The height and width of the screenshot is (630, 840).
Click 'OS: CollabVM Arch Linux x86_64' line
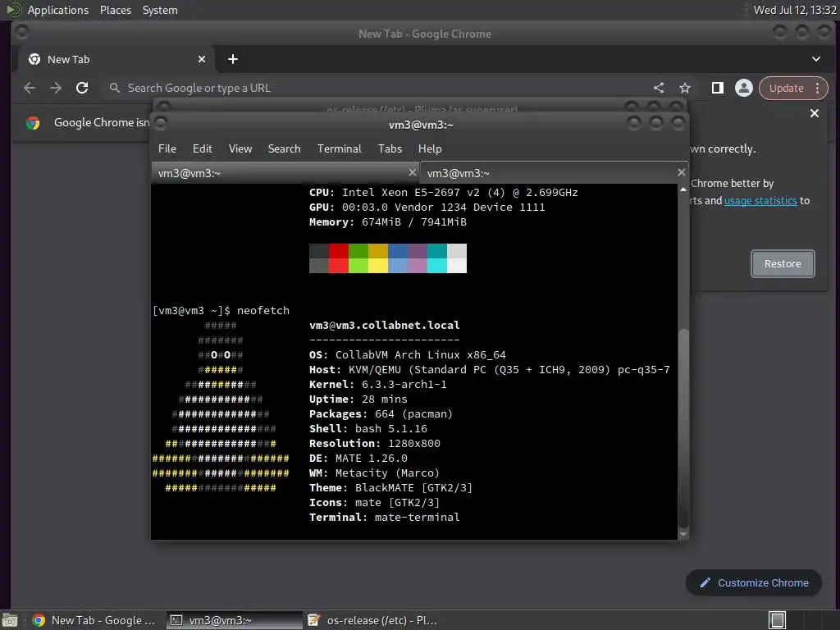click(x=407, y=354)
